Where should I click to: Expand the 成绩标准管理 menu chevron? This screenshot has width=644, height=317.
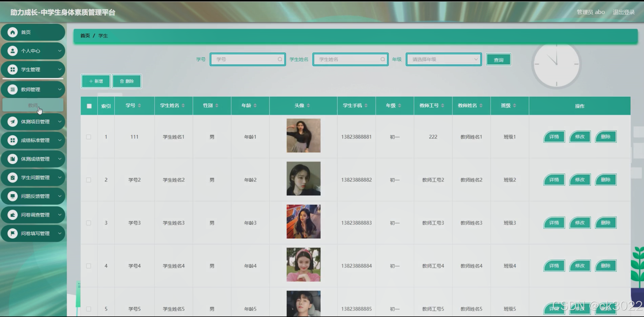click(x=60, y=140)
